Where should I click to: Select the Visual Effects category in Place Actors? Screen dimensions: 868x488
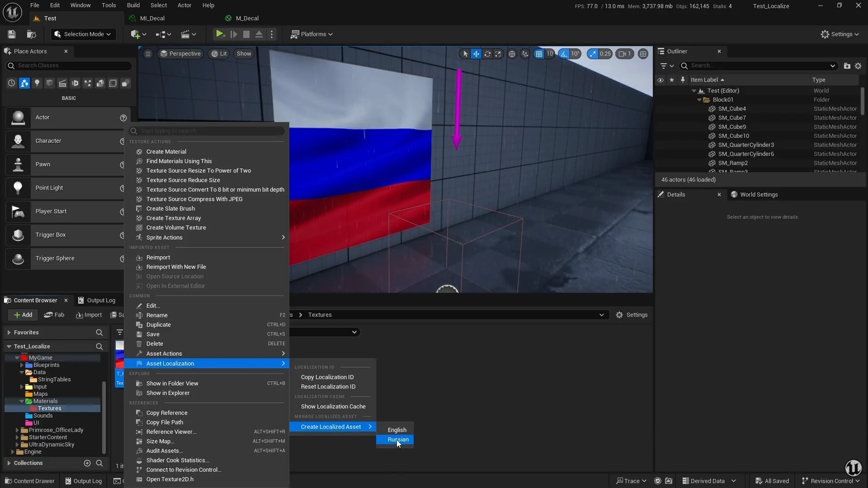tap(88, 83)
